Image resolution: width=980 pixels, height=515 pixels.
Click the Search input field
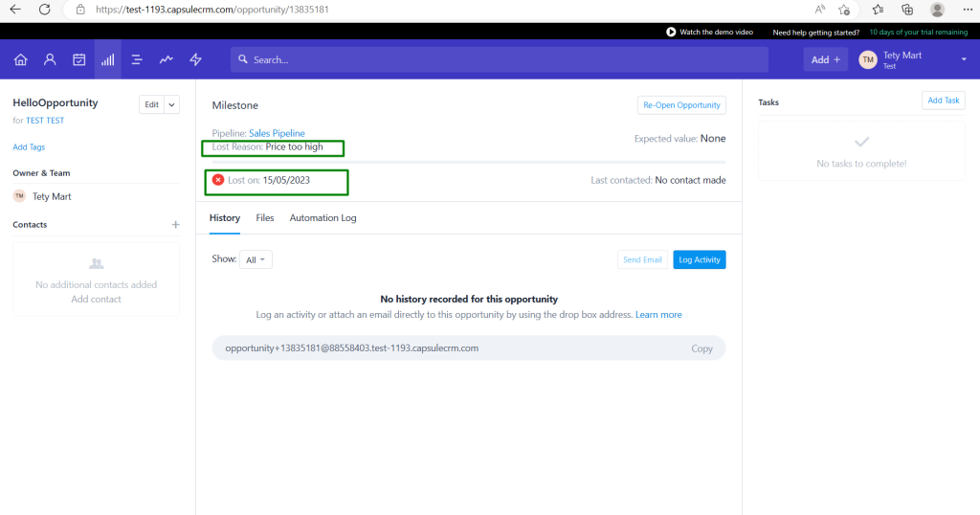[500, 59]
